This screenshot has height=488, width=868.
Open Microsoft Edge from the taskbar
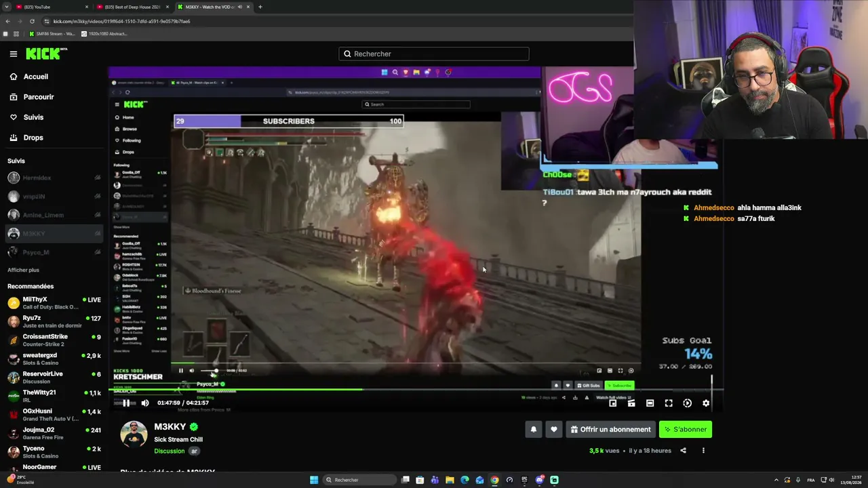(465, 480)
